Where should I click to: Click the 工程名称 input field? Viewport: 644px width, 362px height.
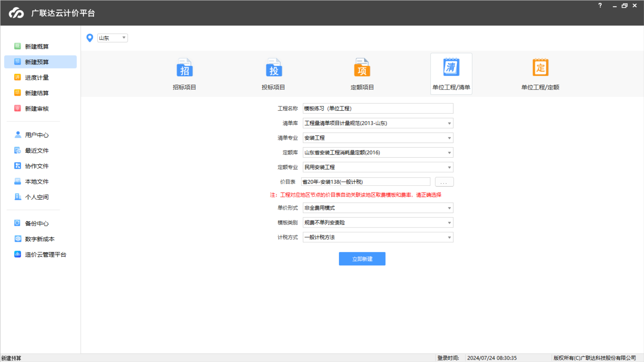pos(378,108)
